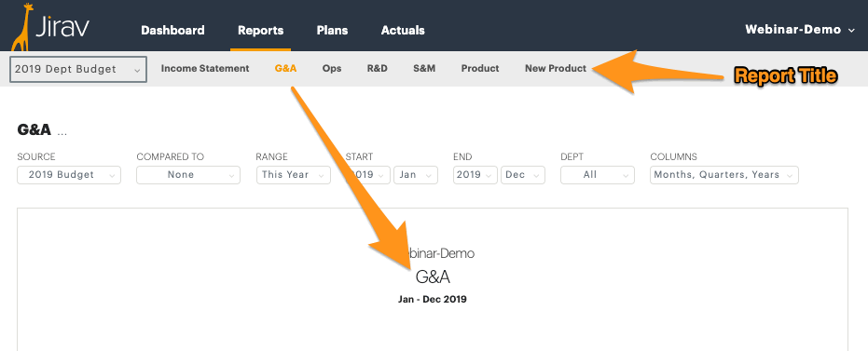Expand the Source 2019 Budget dropdown
Viewport: 868px width, 351px height.
coord(69,175)
